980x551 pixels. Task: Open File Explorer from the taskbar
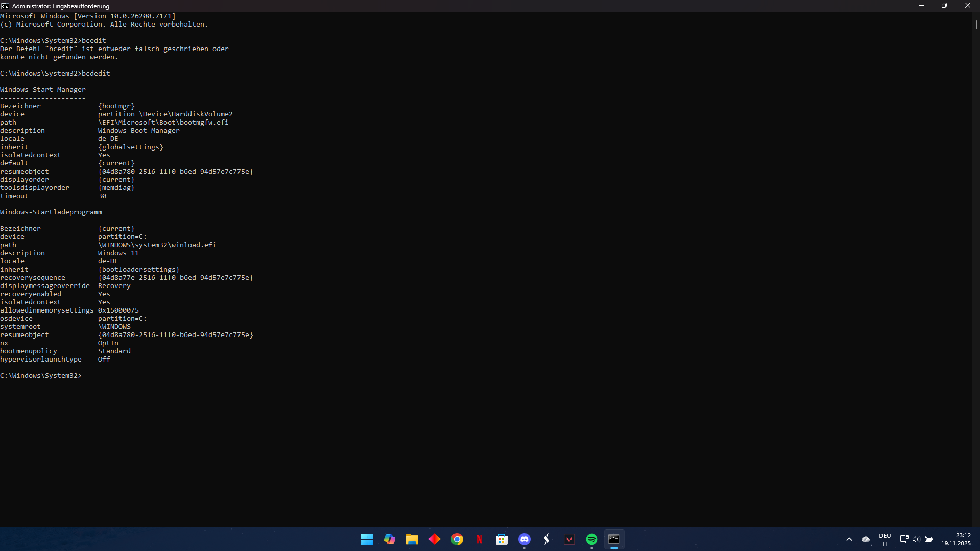[412, 539]
